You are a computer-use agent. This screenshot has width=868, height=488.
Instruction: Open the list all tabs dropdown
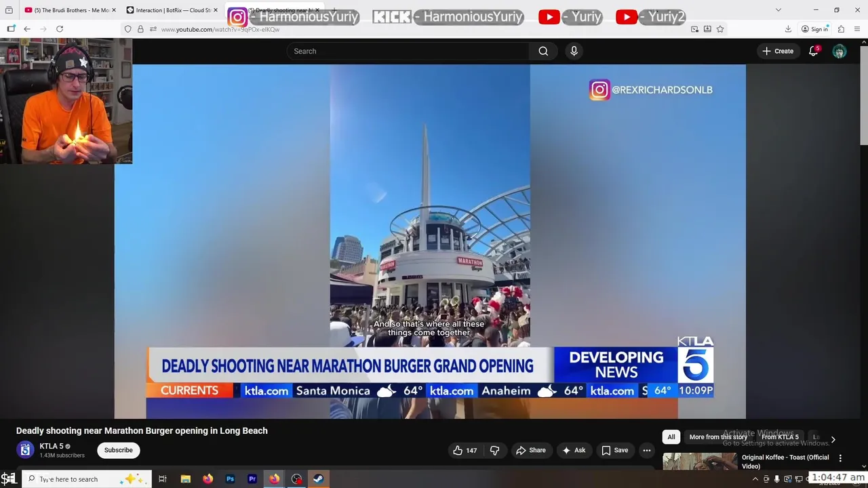click(778, 10)
